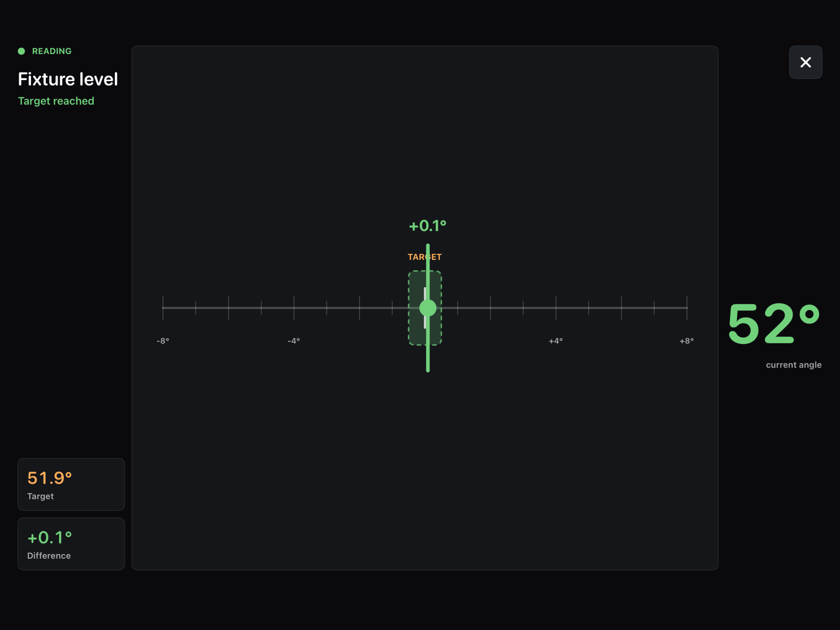Screen dimensions: 840x630
Task: Click the +8° scale label
Action: (687, 341)
